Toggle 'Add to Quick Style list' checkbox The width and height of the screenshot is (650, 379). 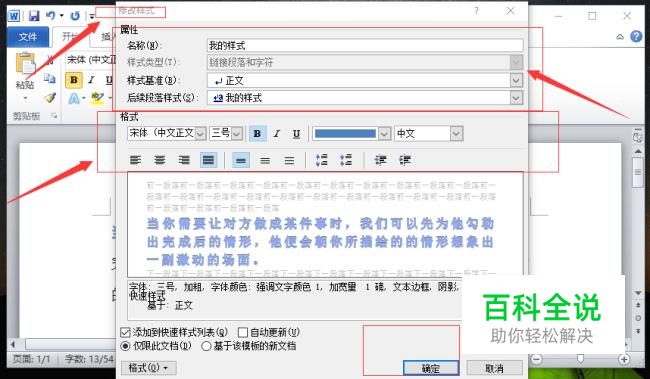click(125, 332)
